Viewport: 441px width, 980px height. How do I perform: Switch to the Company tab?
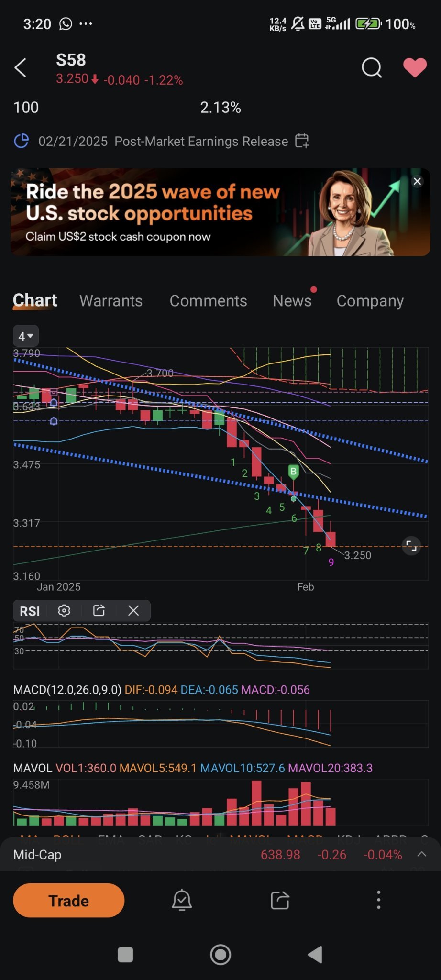click(370, 301)
